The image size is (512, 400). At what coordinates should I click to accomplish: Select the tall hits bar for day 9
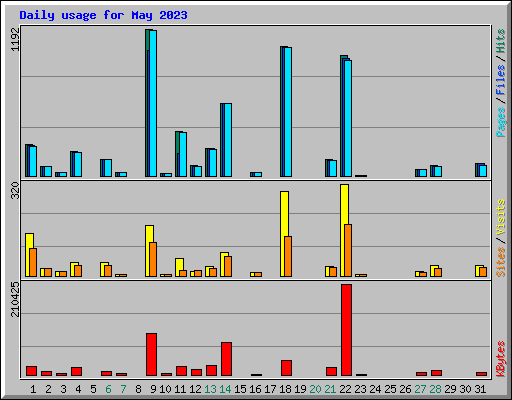pos(151,103)
